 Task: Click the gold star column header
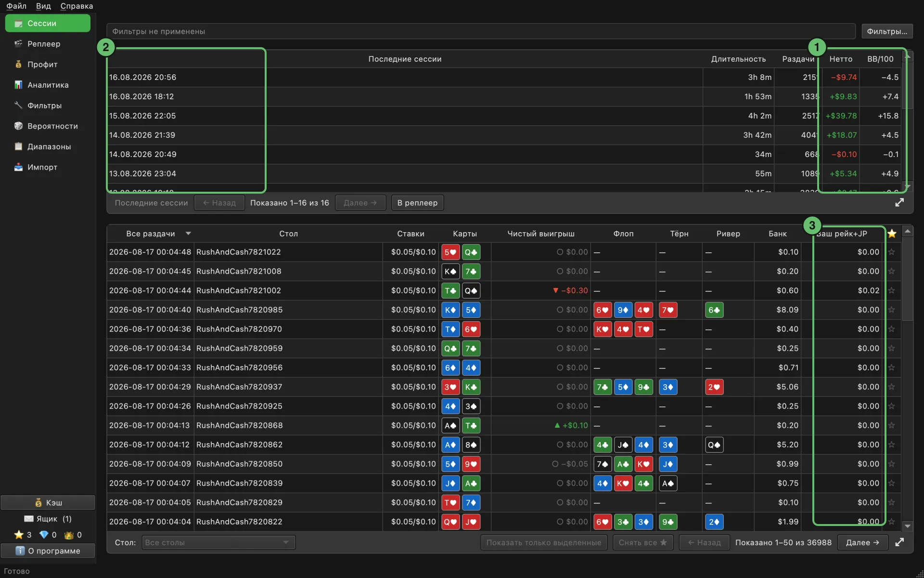pos(892,234)
